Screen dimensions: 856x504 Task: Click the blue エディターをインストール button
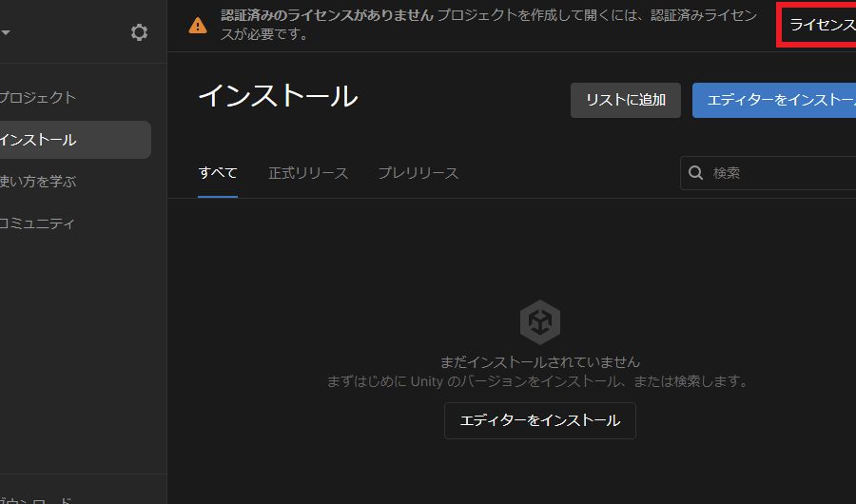pyautogui.click(x=774, y=100)
